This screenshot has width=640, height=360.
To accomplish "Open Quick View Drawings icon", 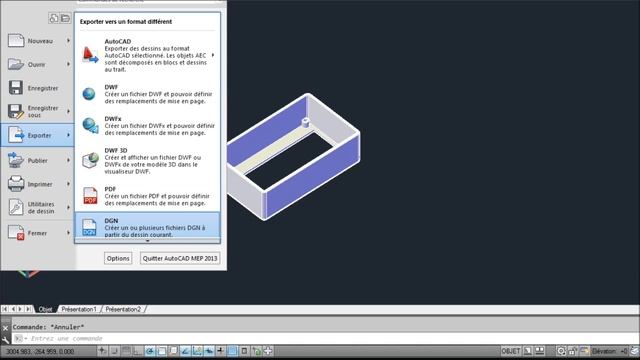I will pyautogui.click(x=540, y=351).
